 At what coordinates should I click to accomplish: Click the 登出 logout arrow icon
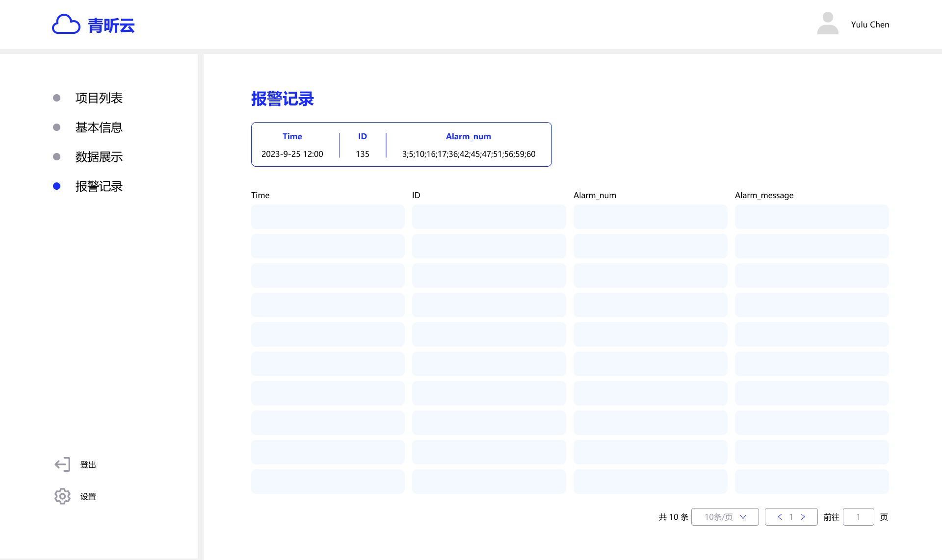[62, 464]
